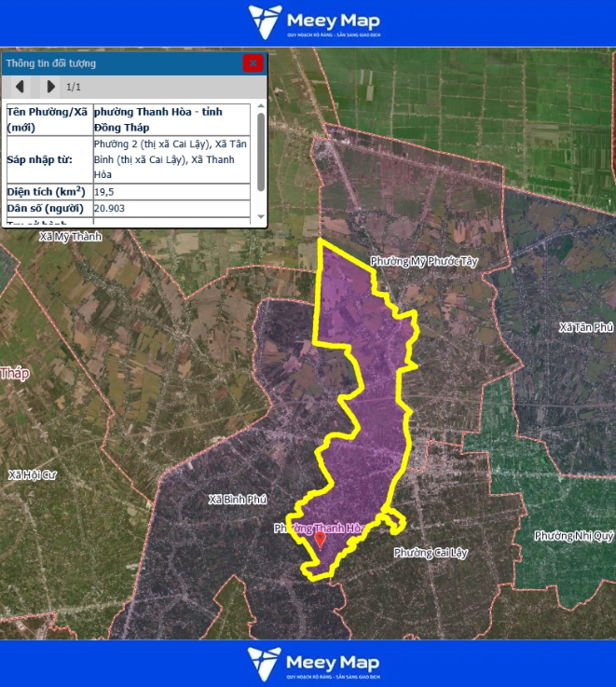The height and width of the screenshot is (687, 616).
Task: Click Xã Hội Cư map label
Action: pyautogui.click(x=33, y=474)
